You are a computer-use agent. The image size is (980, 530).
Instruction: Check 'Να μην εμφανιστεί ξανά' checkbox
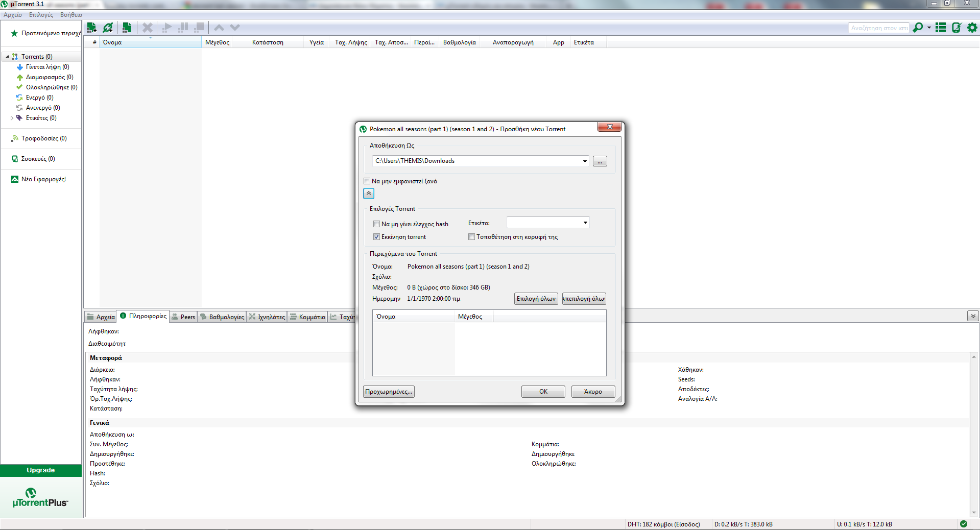click(367, 181)
